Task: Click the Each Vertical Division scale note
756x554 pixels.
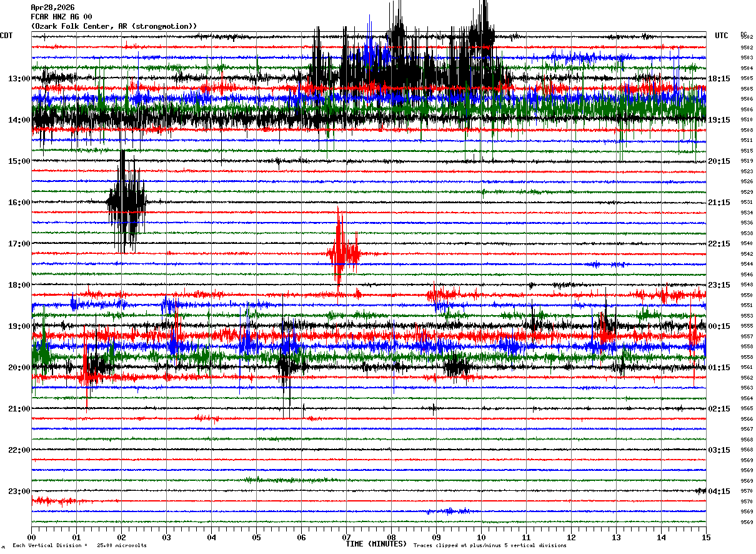Action: click(79, 546)
